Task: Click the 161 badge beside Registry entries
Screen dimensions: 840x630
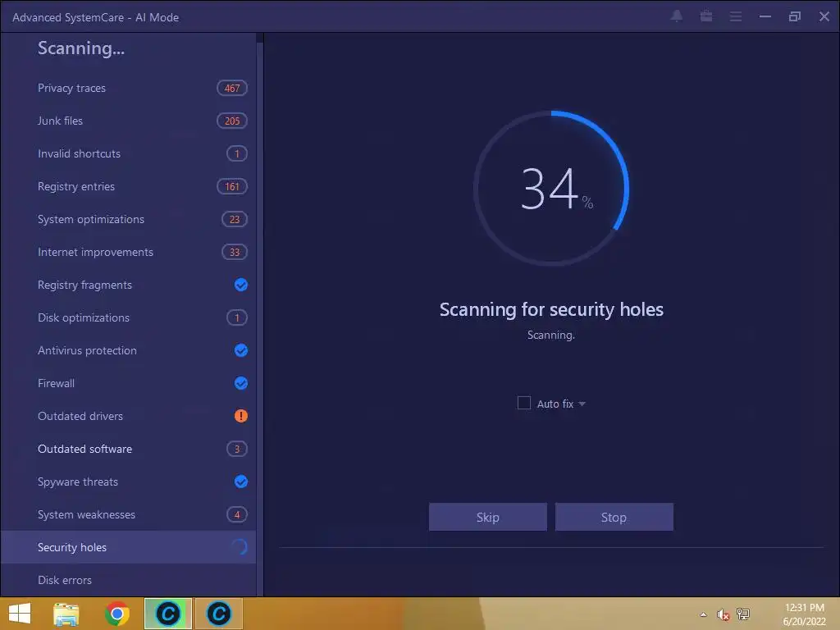Action: pyautogui.click(x=232, y=186)
